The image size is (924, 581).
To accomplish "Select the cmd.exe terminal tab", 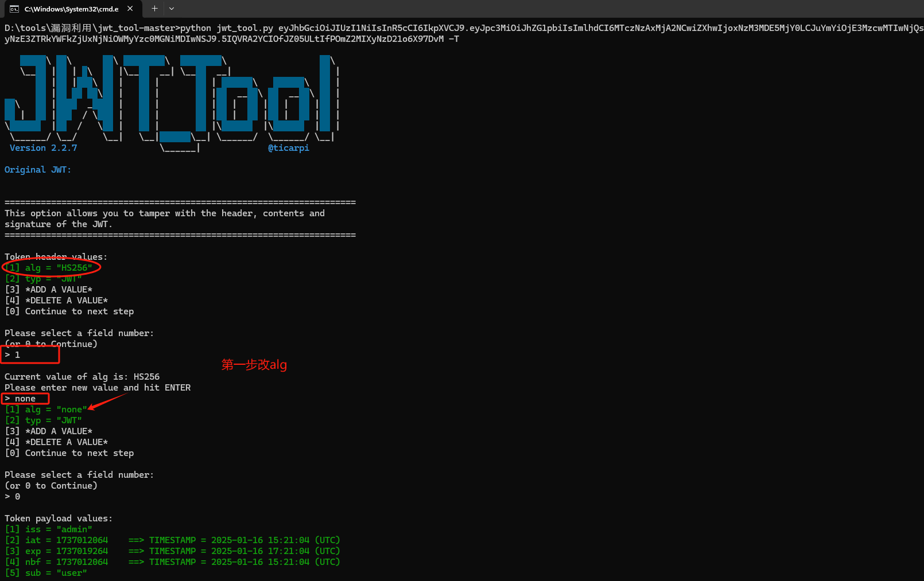I will pos(72,9).
